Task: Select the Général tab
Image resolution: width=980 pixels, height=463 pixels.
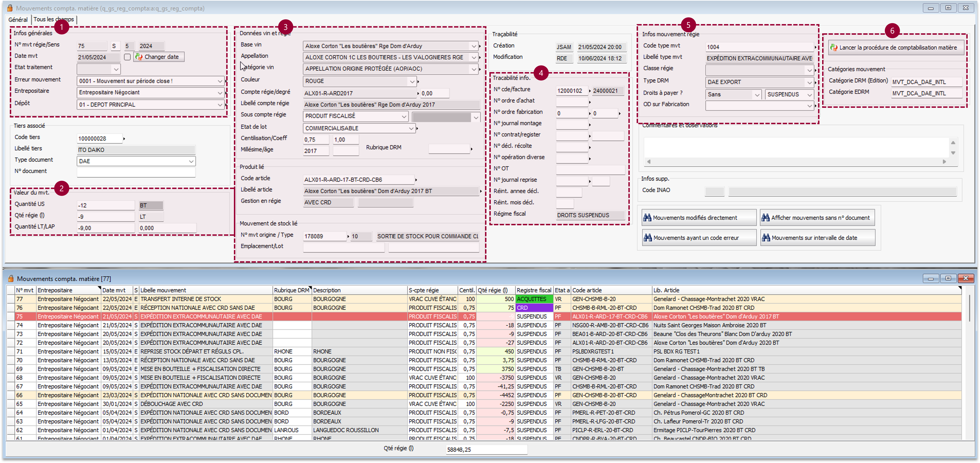Action: (18, 19)
